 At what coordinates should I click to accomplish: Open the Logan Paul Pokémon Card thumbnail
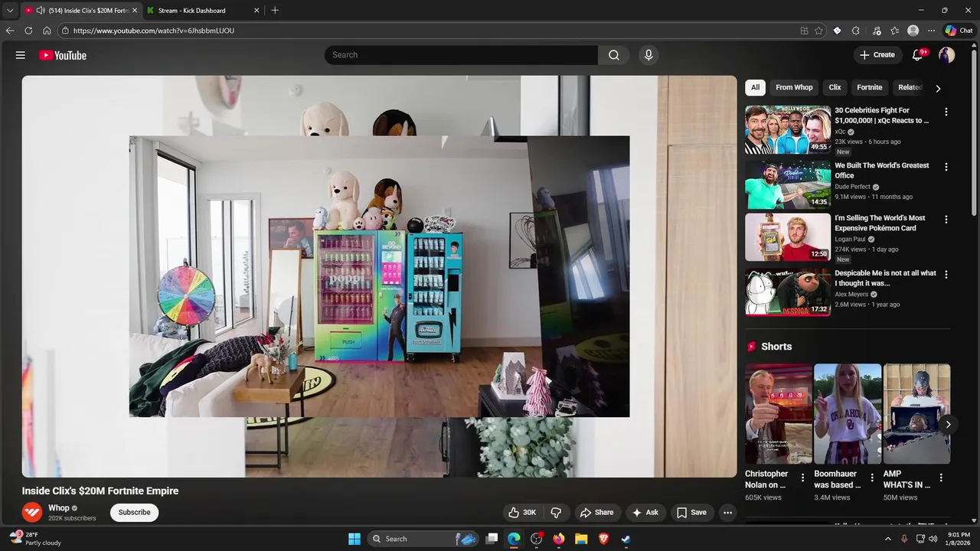pos(788,237)
